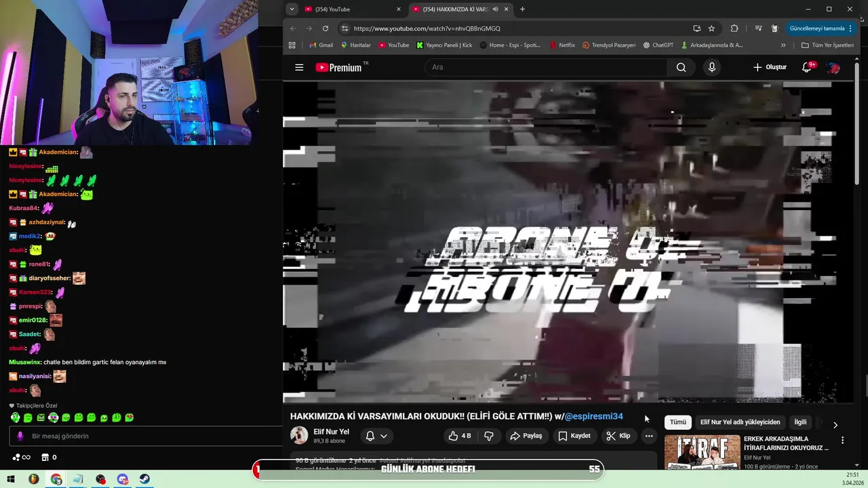Focus the YouTube Ara search field
This screenshot has width=868, height=488.
click(546, 67)
